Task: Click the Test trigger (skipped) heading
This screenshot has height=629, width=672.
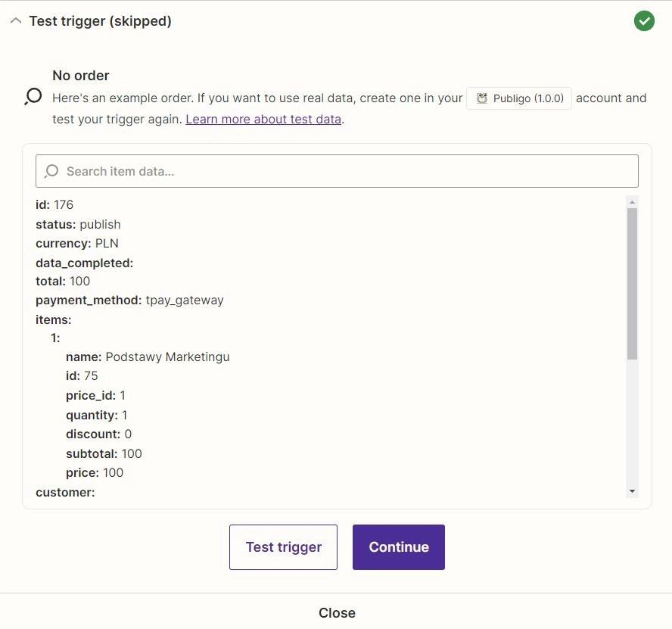Action: (x=101, y=21)
